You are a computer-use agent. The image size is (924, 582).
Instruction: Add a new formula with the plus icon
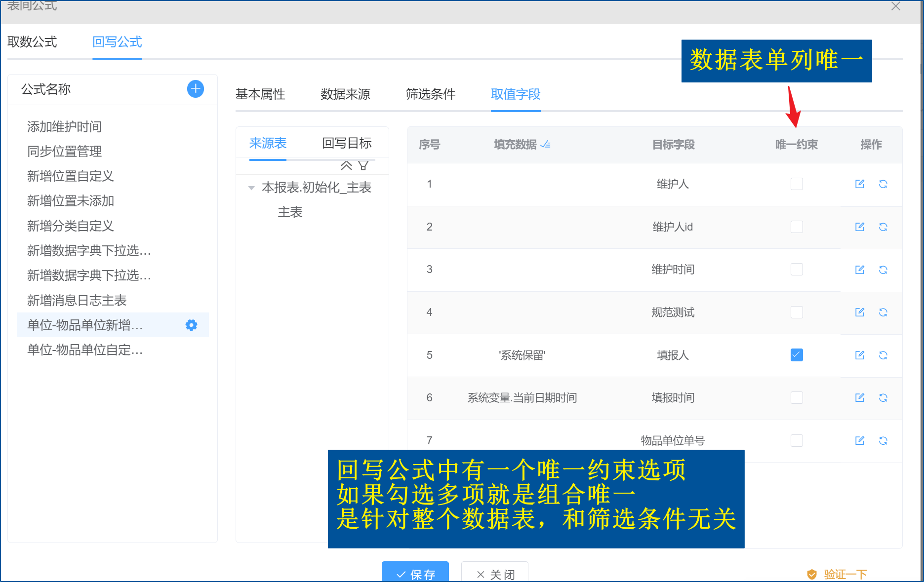coord(196,89)
